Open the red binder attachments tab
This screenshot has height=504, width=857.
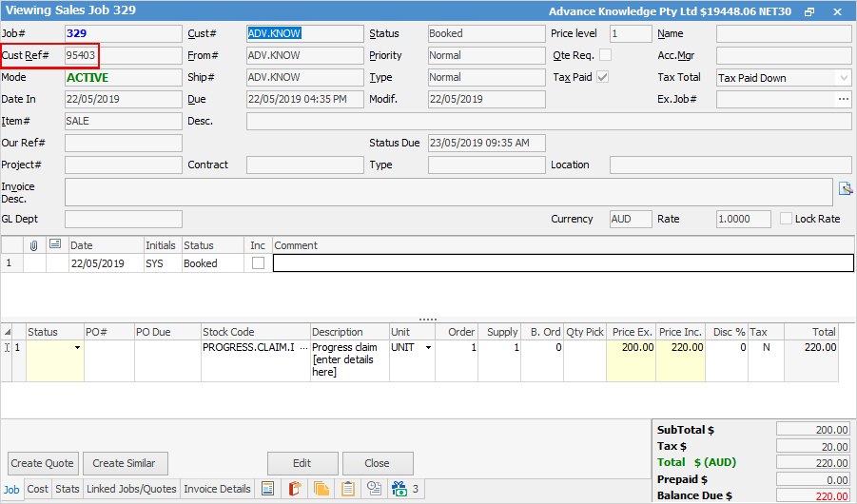(x=295, y=488)
